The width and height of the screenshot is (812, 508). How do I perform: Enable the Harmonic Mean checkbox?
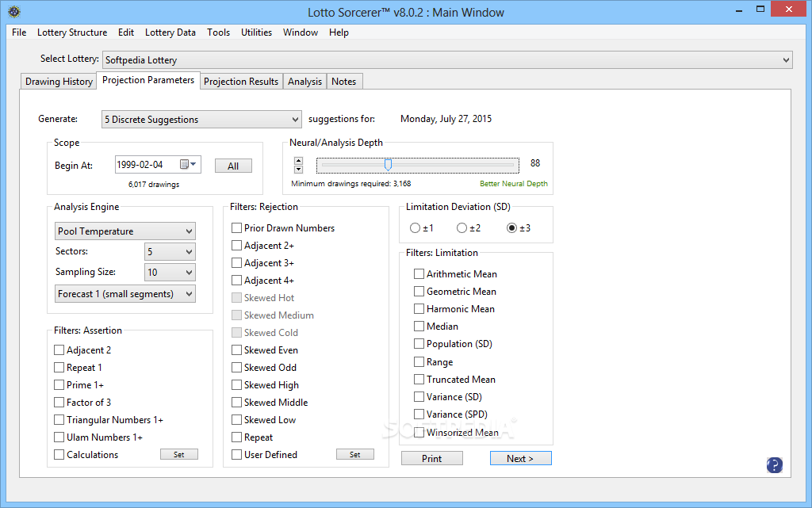(419, 309)
